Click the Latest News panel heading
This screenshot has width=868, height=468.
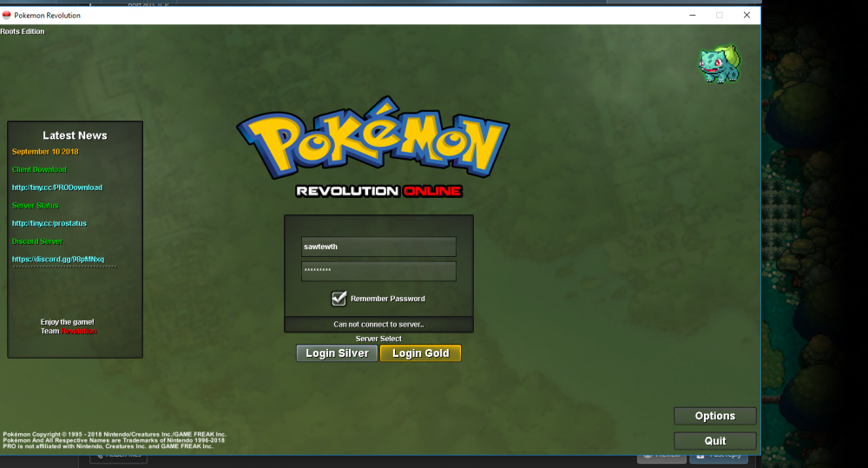point(75,135)
